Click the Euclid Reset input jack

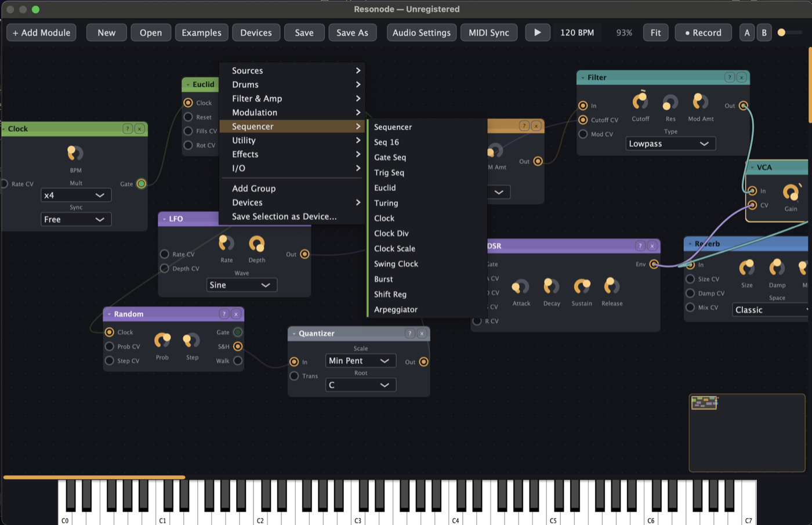coord(188,117)
